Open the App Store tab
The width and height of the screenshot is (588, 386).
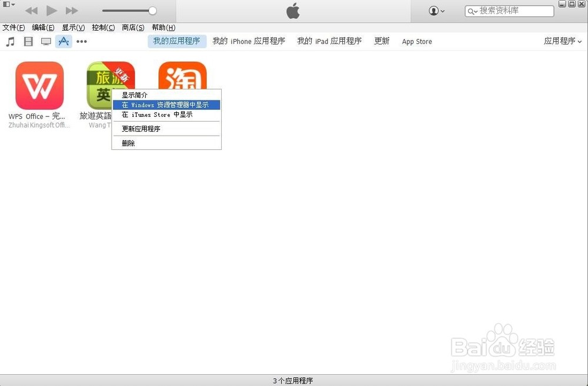click(417, 41)
